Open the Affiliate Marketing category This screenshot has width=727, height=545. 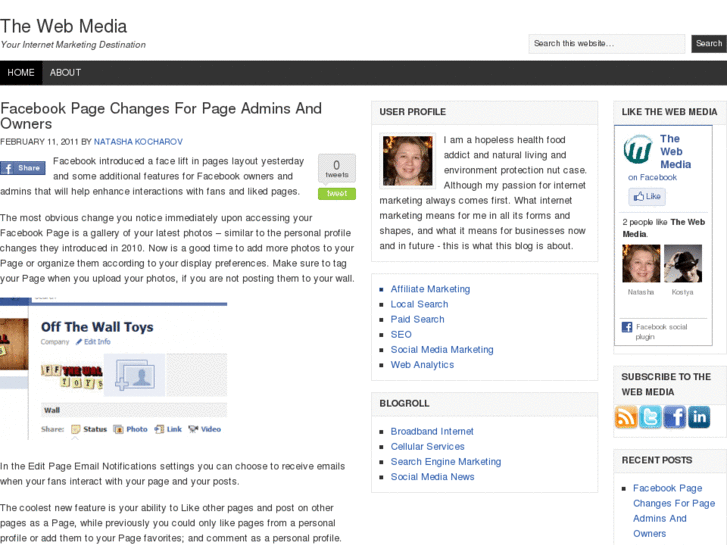pyautogui.click(x=430, y=289)
